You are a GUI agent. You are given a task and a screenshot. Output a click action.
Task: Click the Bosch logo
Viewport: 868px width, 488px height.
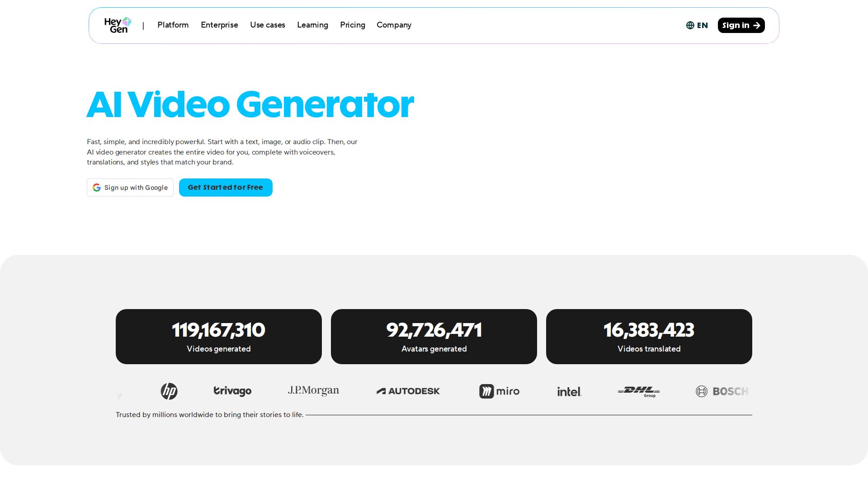click(722, 391)
